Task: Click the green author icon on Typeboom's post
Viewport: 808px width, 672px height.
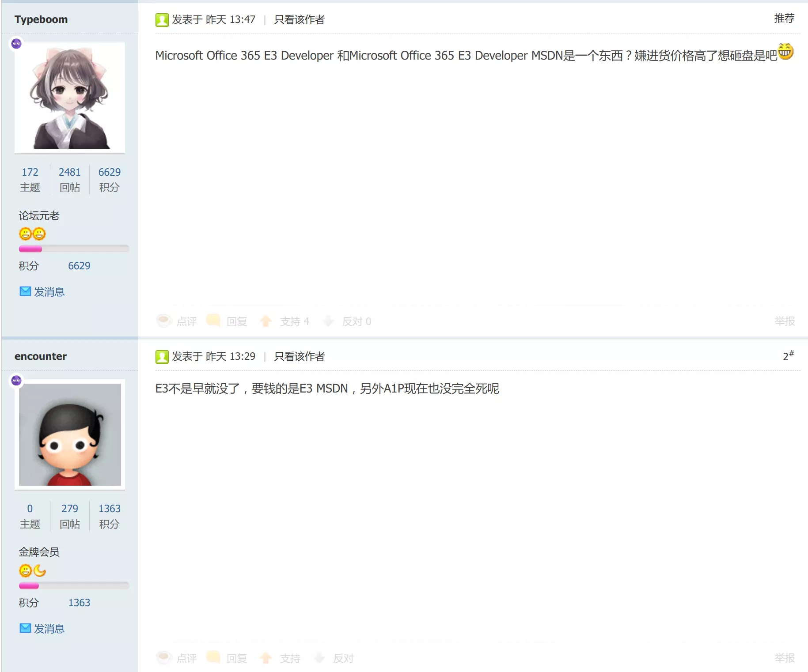Action: pos(162,20)
